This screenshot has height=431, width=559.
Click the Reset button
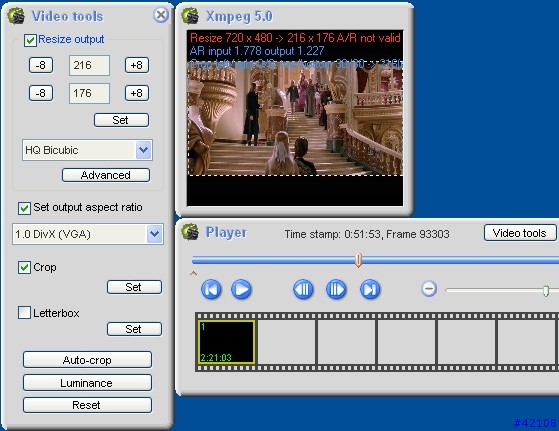[87, 405]
